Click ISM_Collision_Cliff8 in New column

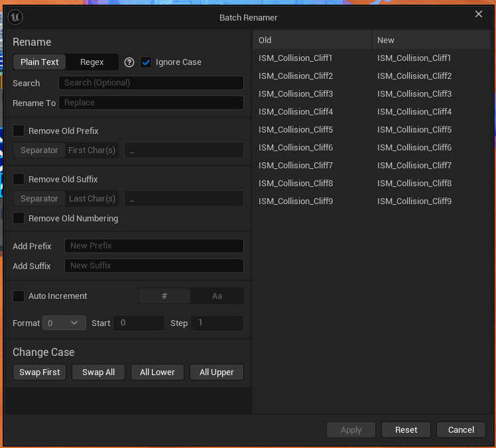coord(414,184)
